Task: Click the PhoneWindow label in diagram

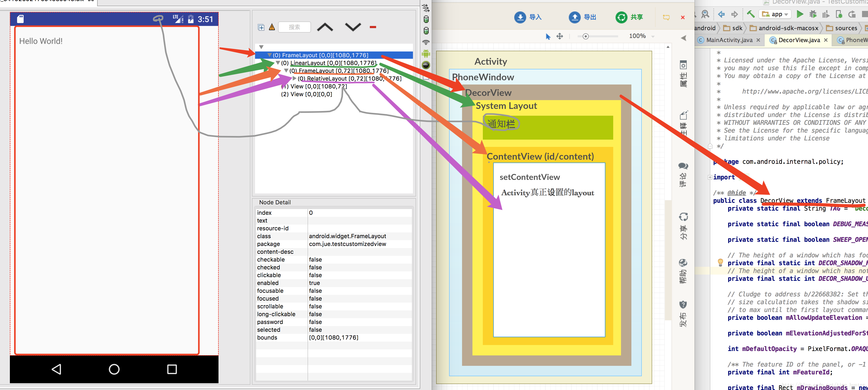Action: pyautogui.click(x=483, y=77)
